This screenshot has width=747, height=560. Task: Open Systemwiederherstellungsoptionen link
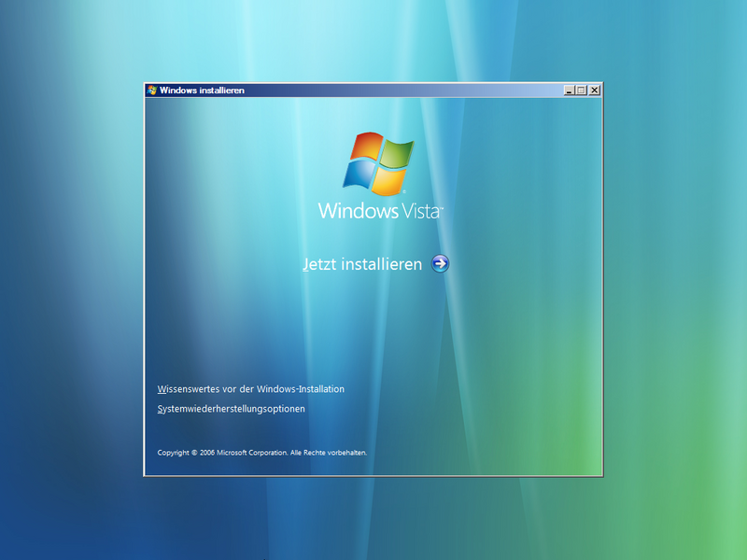(231, 409)
